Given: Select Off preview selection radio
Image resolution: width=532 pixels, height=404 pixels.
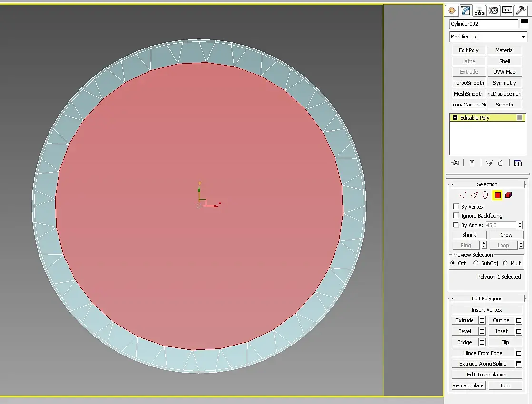Looking at the screenshot, I should [453, 263].
